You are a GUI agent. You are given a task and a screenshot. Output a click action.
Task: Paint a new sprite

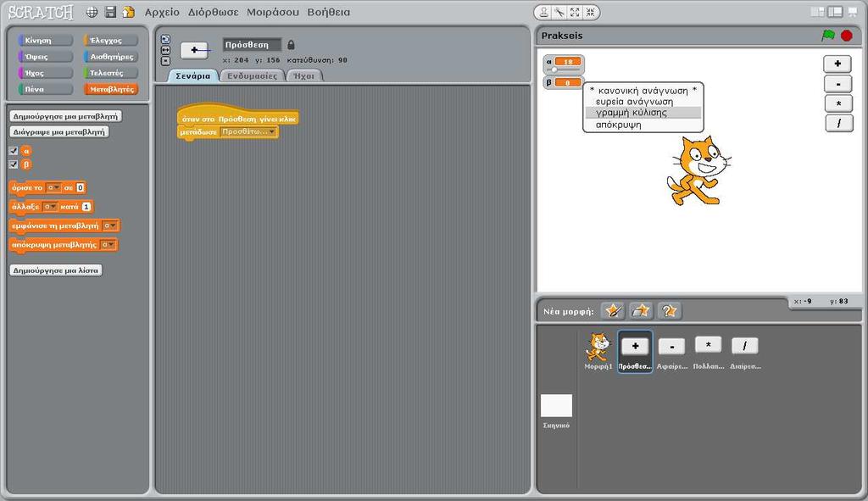(613, 311)
